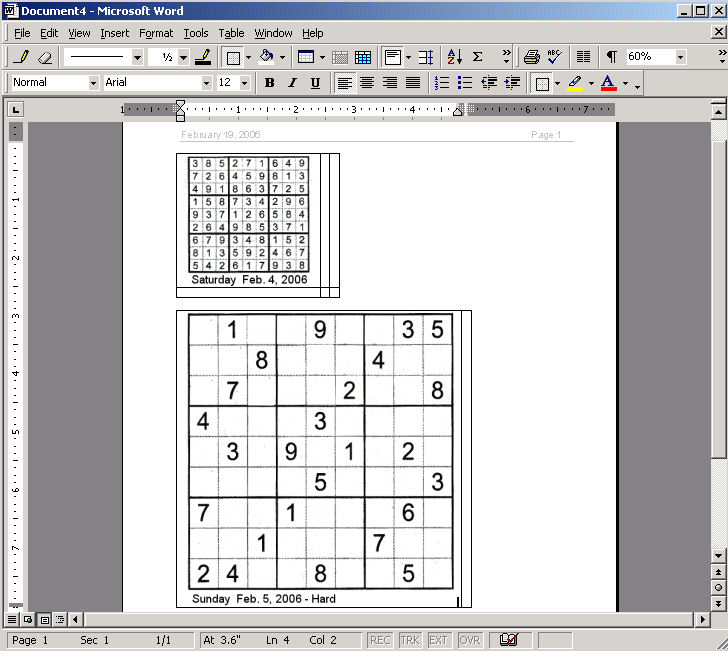Toggle Italic formatting

(x=292, y=83)
